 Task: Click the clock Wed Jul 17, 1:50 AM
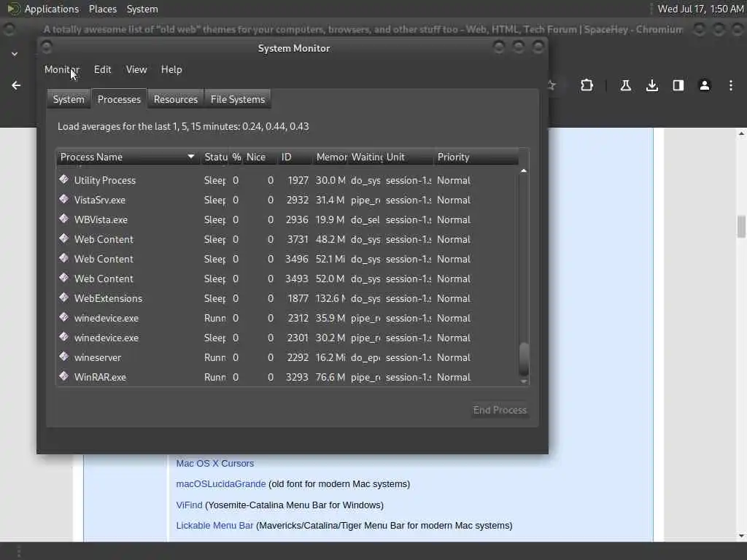coord(700,9)
